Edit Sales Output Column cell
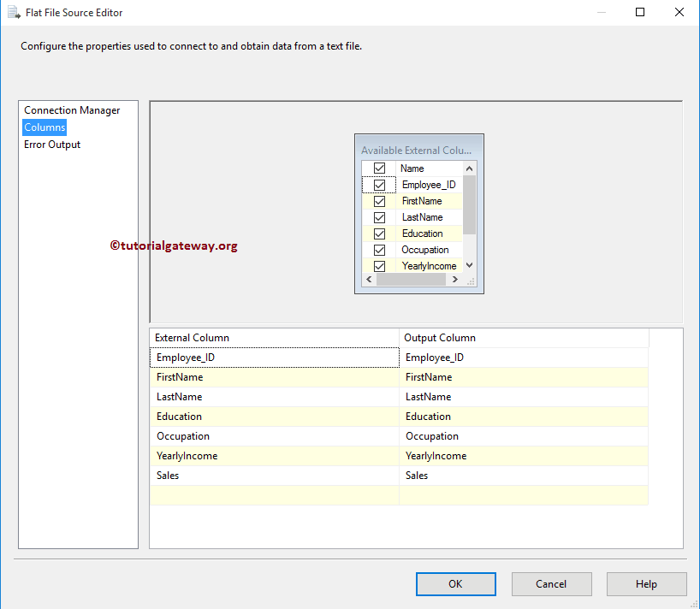This screenshot has width=700, height=609. [524, 476]
